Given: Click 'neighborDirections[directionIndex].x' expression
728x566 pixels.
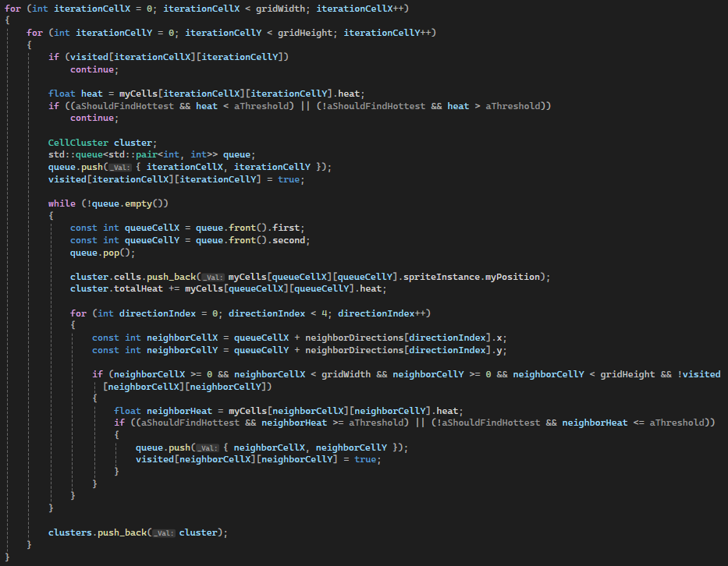Looking at the screenshot, I should pos(403,338).
